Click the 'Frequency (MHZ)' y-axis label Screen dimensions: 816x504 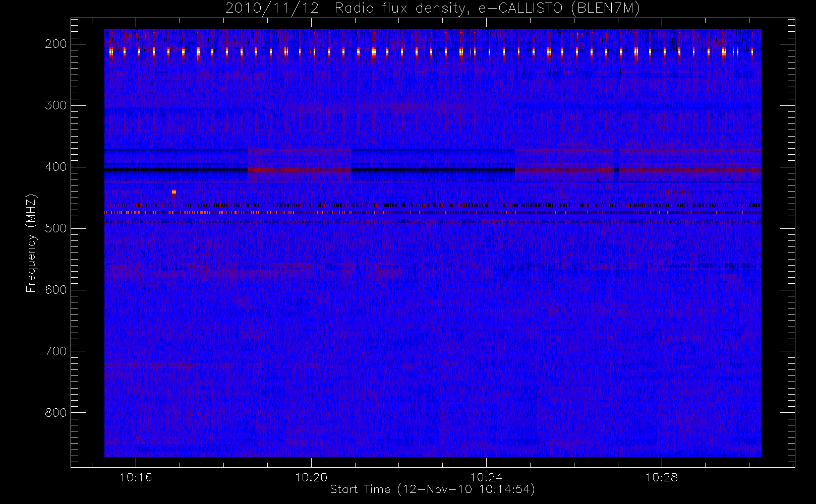[x=31, y=243]
